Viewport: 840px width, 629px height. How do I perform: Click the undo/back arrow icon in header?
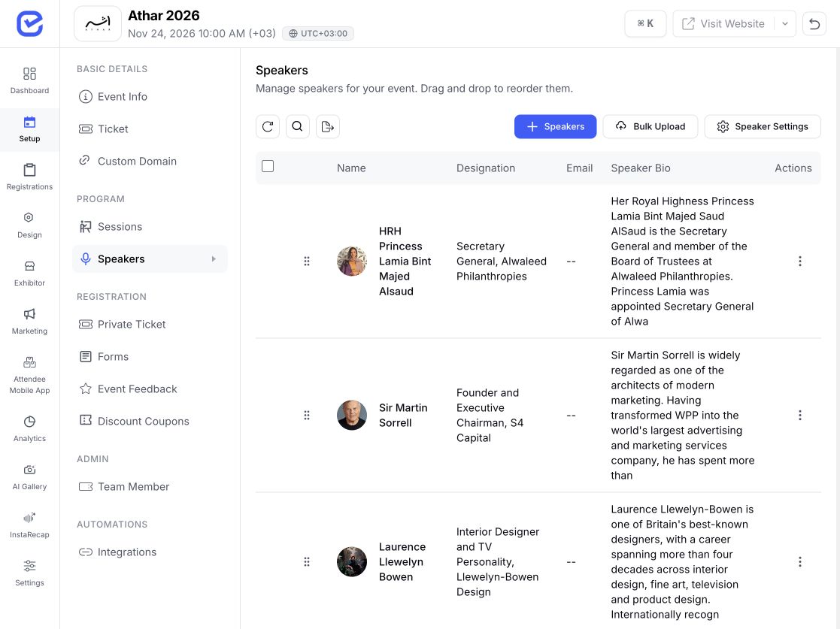click(x=814, y=23)
